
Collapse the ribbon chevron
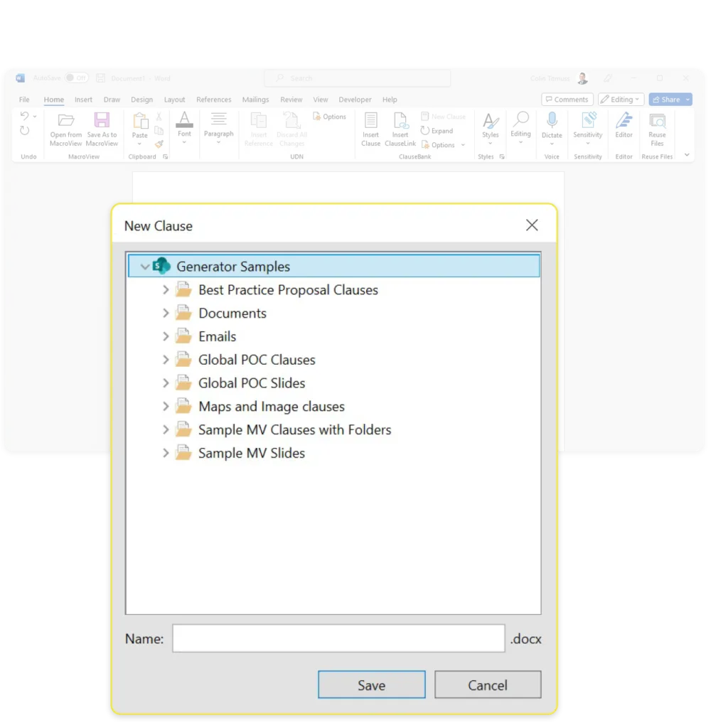point(687,155)
